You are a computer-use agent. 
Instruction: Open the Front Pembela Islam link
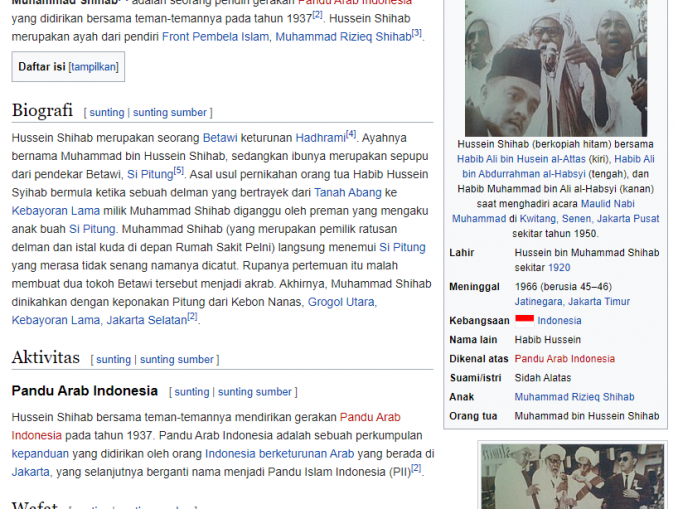pyautogui.click(x=215, y=37)
